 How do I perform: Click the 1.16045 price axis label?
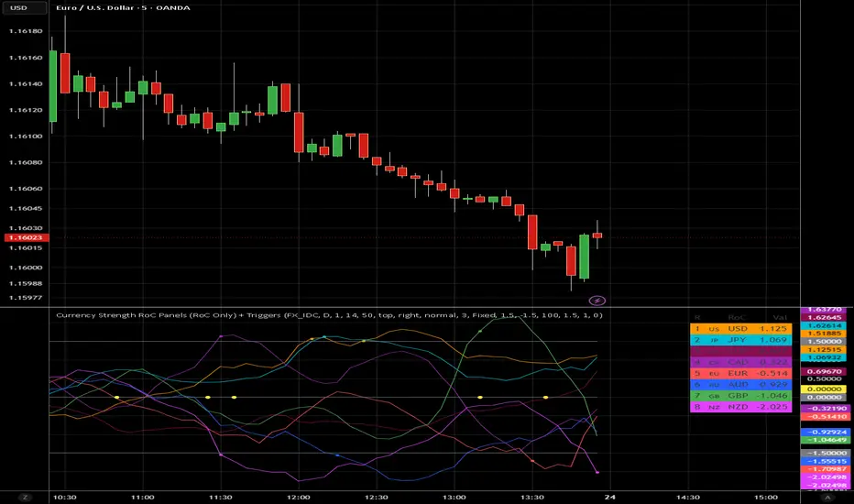click(x=26, y=209)
